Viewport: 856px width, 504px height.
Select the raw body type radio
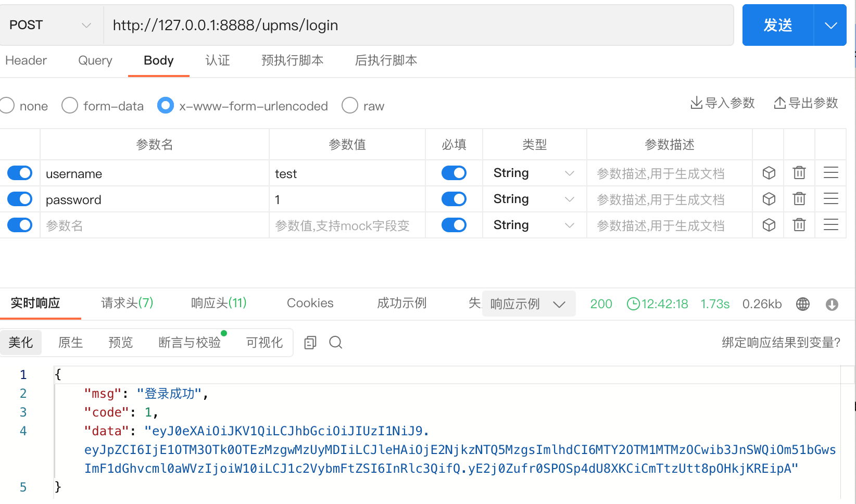click(x=350, y=105)
